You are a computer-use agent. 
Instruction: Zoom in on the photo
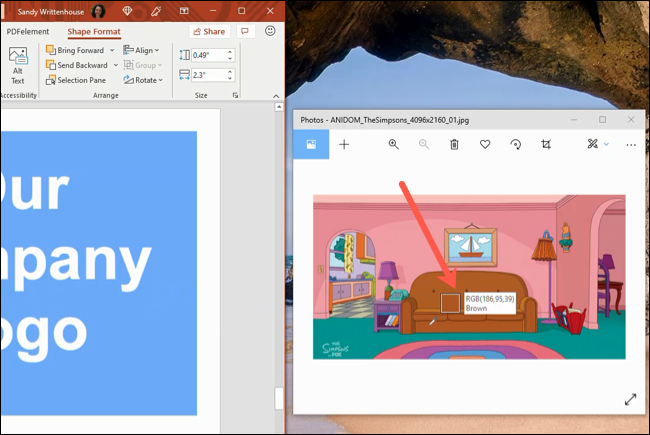click(x=394, y=145)
